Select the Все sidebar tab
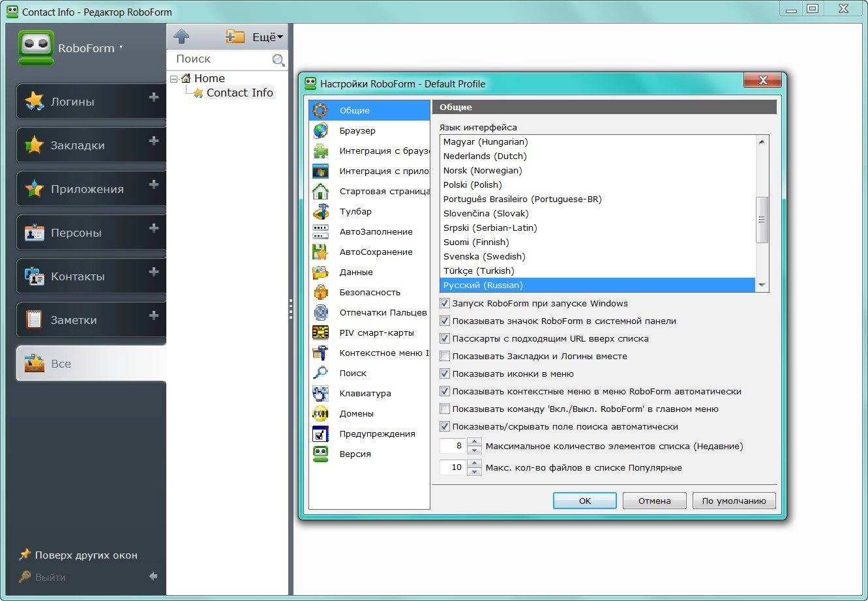The height and width of the screenshot is (601, 868). (91, 364)
